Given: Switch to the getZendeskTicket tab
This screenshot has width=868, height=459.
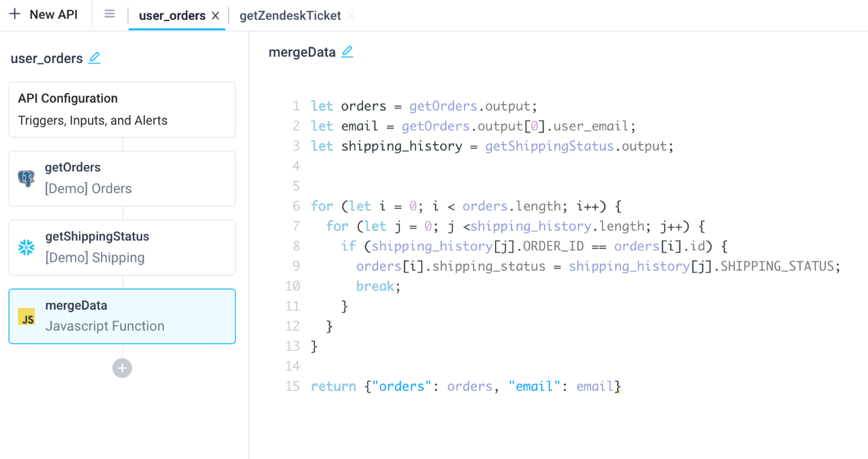Looking at the screenshot, I should tap(289, 16).
